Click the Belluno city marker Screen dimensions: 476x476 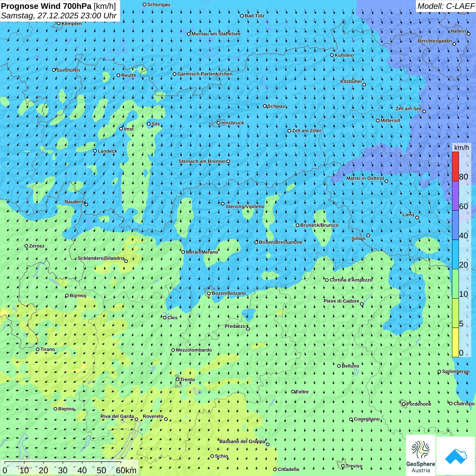[x=339, y=366]
